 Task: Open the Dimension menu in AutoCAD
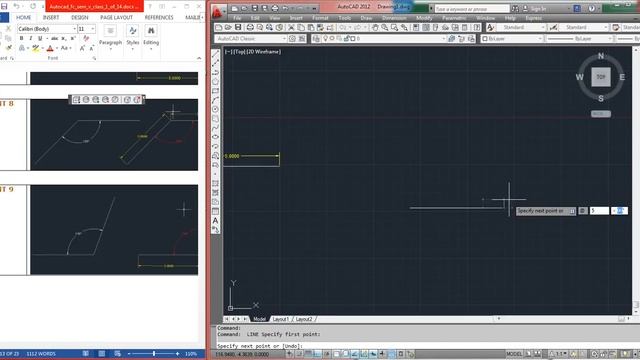(x=394, y=18)
